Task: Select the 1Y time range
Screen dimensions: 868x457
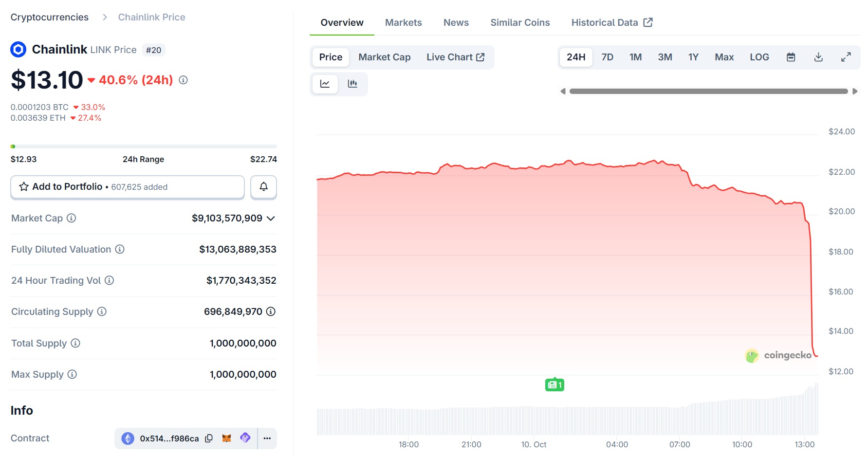Action: click(x=694, y=57)
